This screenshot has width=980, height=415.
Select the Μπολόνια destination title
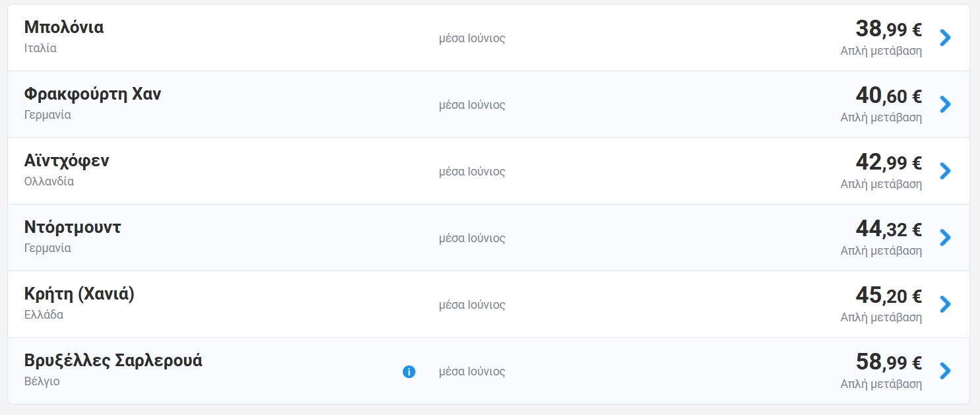click(x=64, y=28)
